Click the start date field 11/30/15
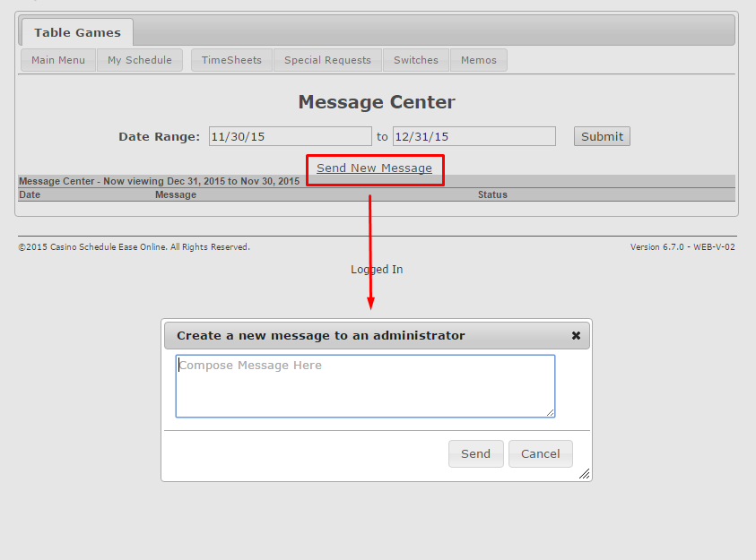 point(290,136)
